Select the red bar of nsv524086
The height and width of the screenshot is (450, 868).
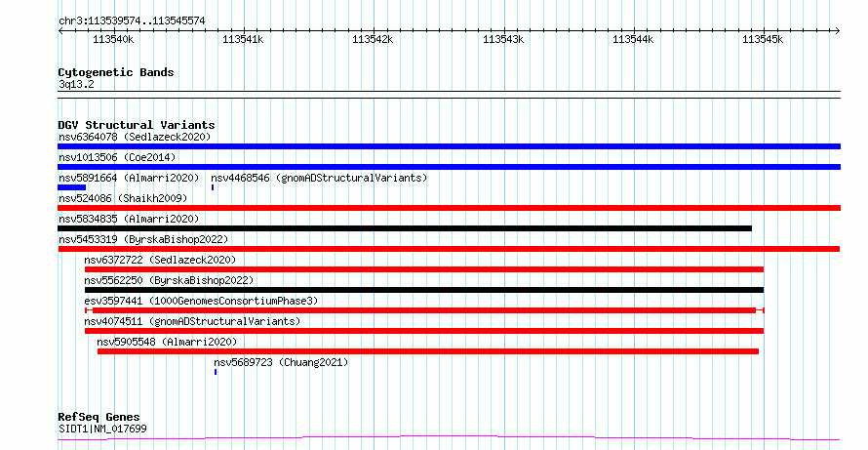point(449,208)
